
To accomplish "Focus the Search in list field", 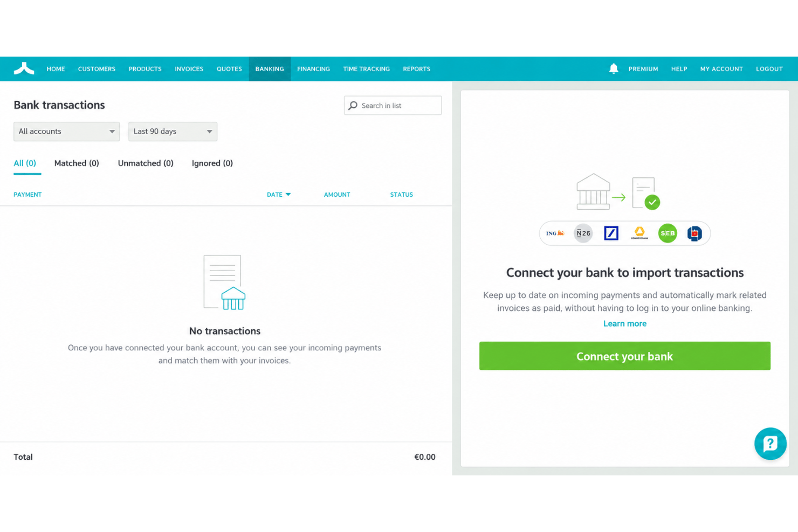I will (393, 106).
